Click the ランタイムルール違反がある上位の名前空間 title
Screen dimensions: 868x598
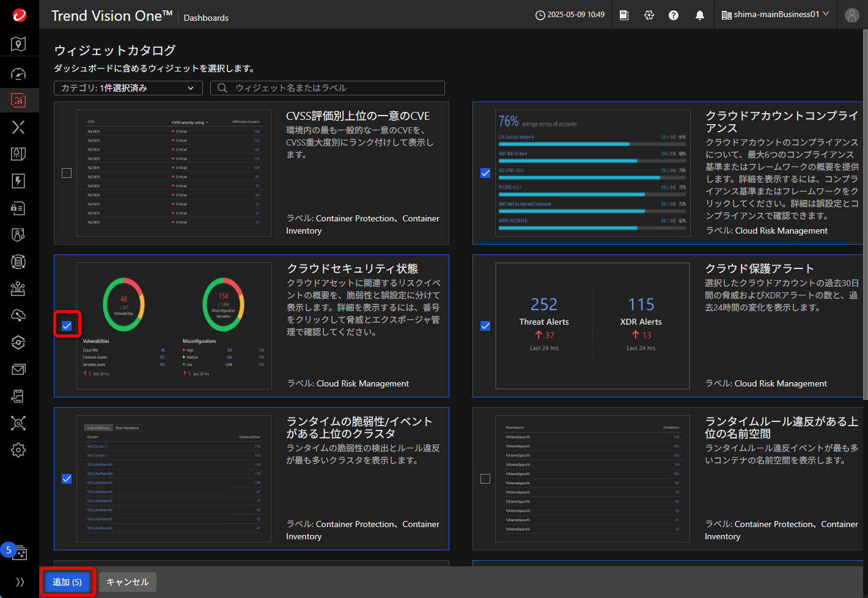pos(781,427)
